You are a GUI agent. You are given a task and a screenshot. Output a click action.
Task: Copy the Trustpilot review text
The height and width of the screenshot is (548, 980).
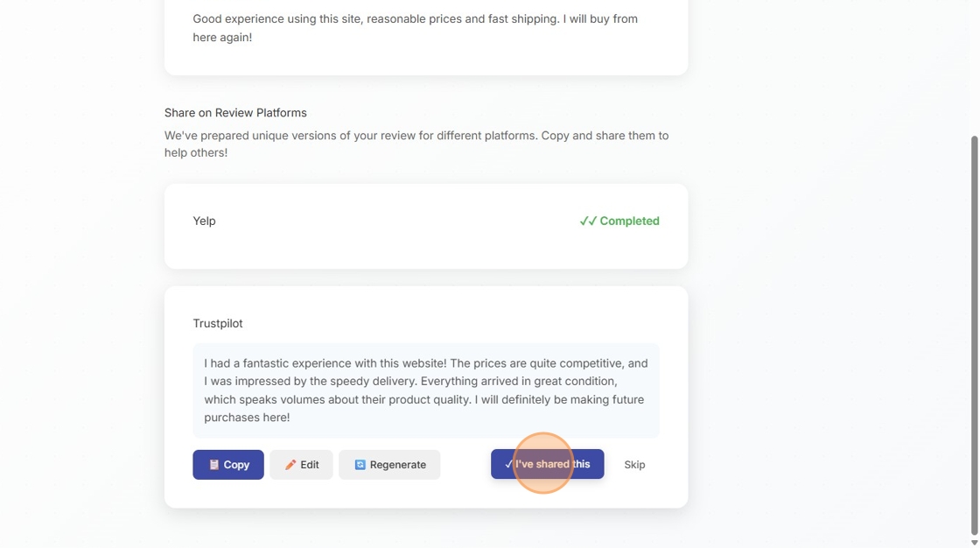pyautogui.click(x=228, y=465)
